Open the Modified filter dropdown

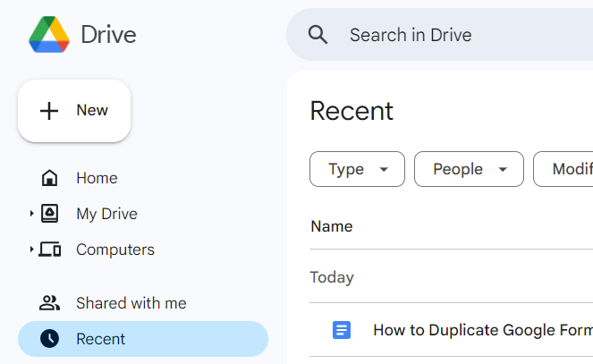(x=563, y=169)
